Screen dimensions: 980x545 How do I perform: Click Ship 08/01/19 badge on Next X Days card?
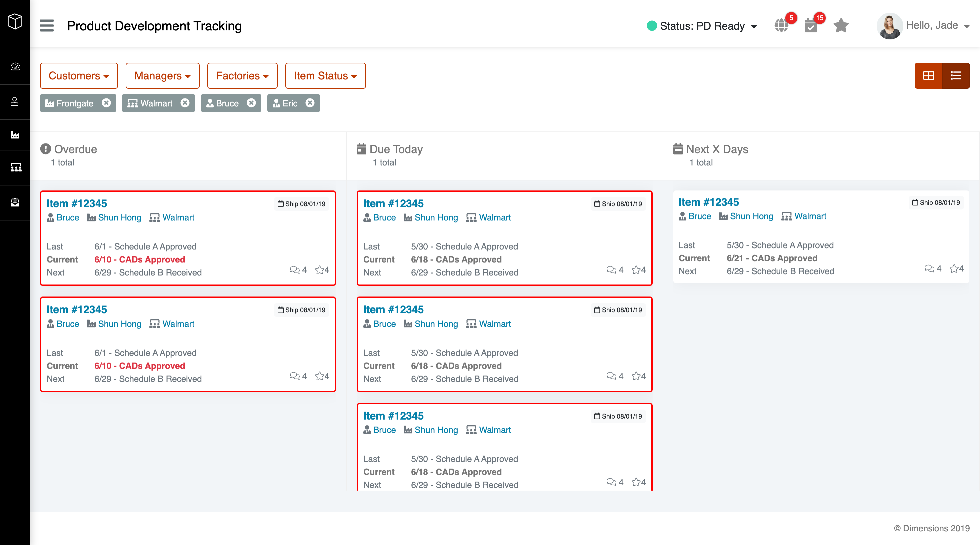tap(936, 202)
